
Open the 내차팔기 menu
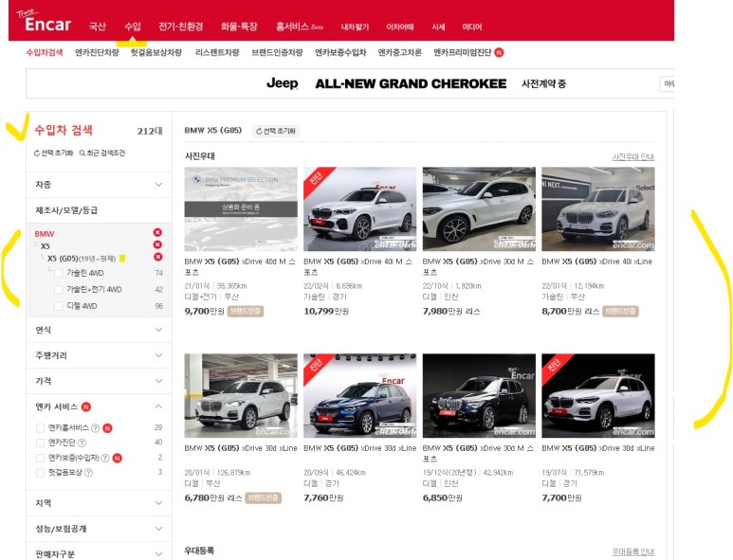click(355, 27)
